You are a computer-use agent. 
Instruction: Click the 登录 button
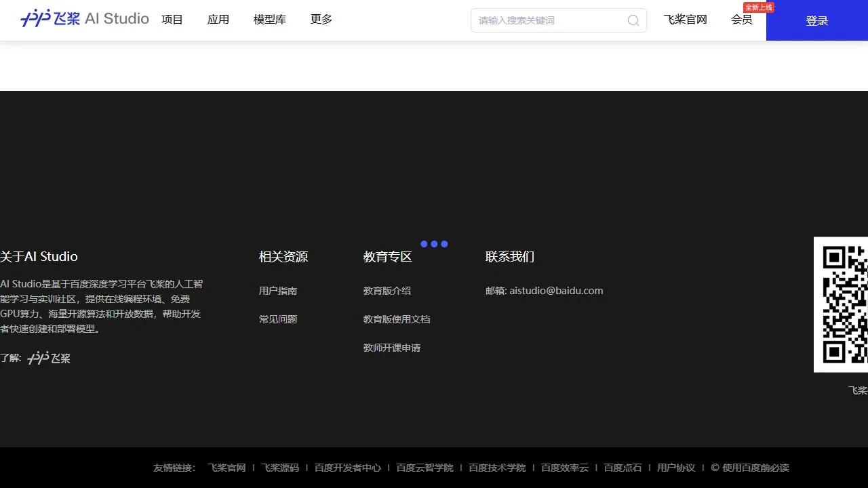point(817,20)
